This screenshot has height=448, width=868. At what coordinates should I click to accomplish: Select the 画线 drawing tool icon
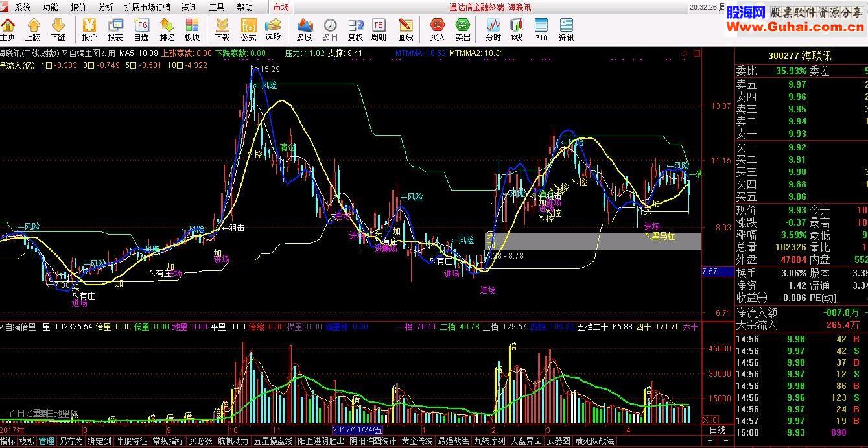pyautogui.click(x=405, y=30)
